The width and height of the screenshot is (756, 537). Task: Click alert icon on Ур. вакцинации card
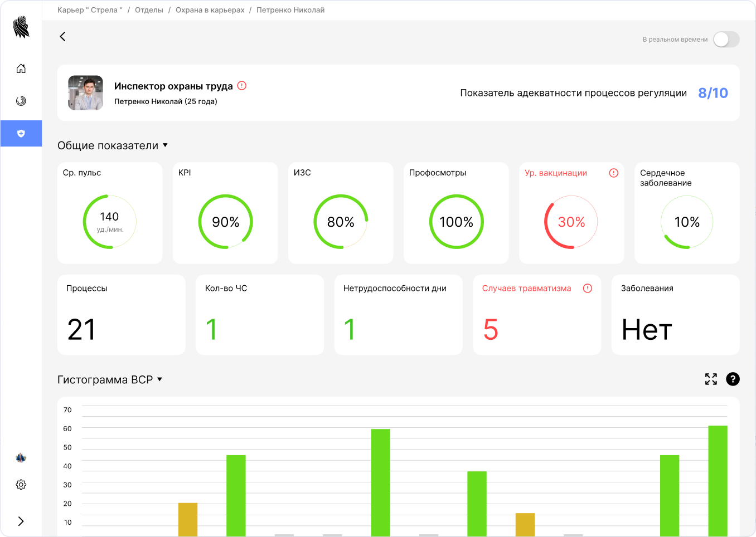(x=614, y=173)
